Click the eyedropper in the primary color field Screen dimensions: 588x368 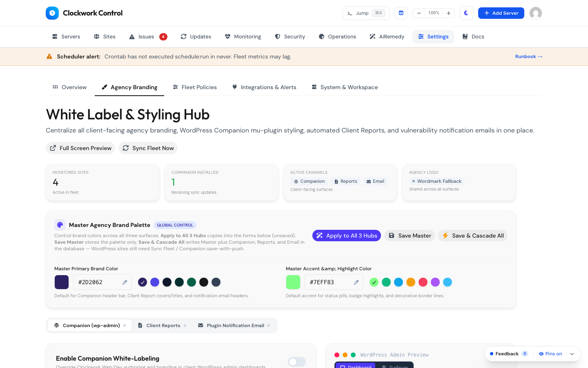coord(125,282)
